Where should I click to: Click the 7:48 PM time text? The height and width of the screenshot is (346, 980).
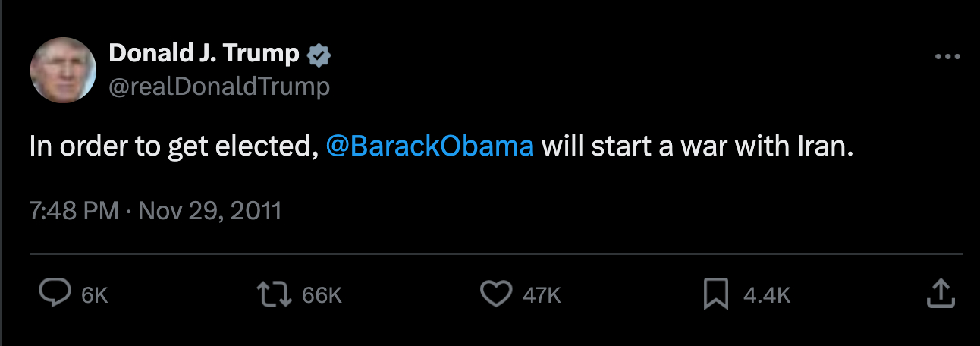click(74, 210)
